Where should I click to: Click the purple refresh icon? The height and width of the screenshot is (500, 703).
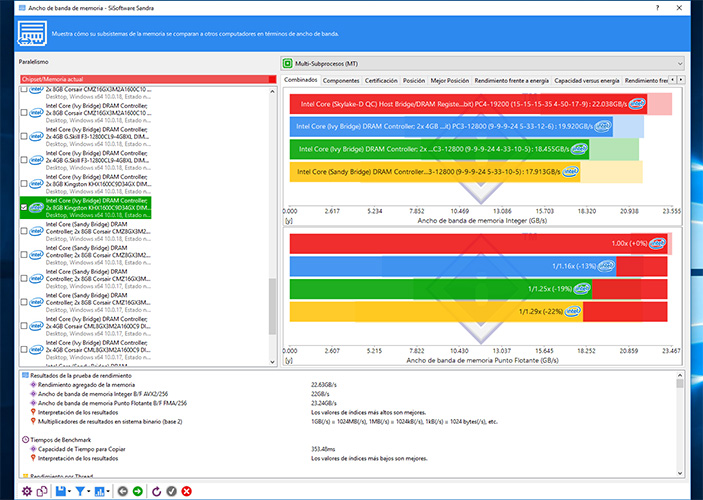click(x=156, y=491)
